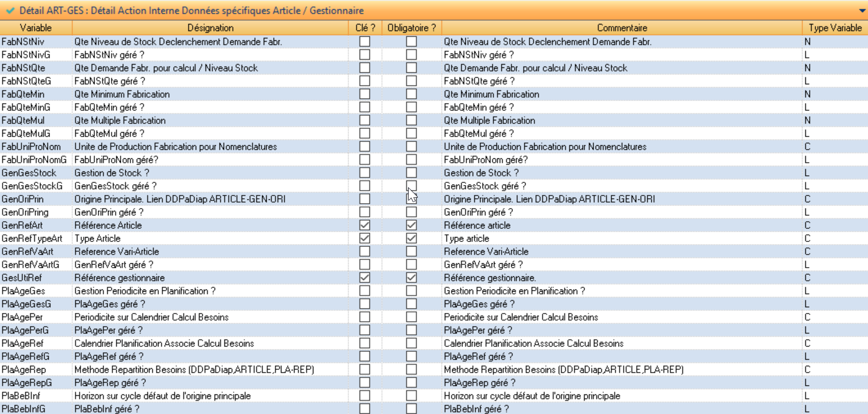
Task: Click the Type Variable cell of the PlaAgeRep row
Action: (807, 369)
